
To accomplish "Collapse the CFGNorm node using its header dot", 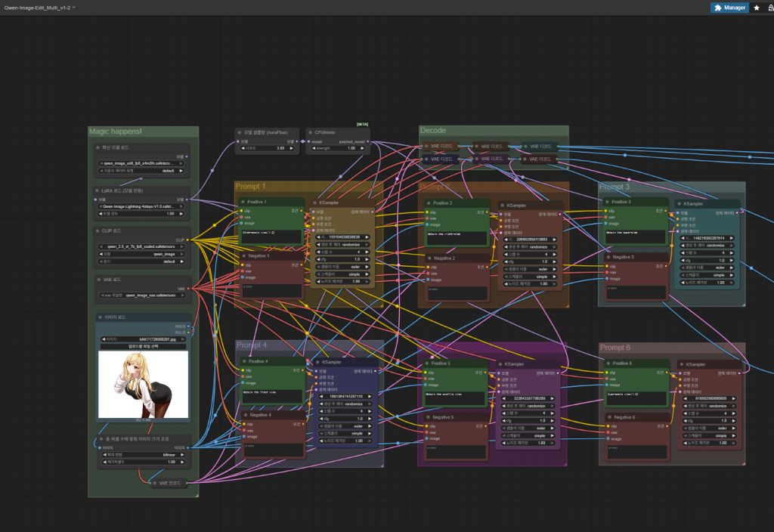I will [x=310, y=131].
